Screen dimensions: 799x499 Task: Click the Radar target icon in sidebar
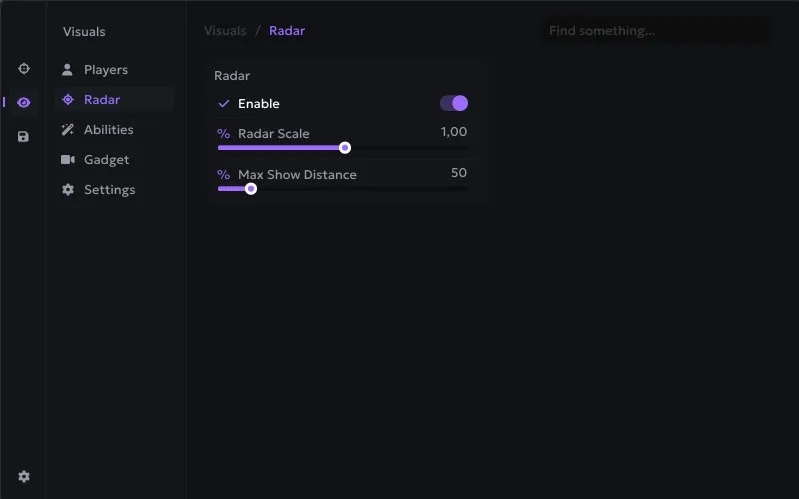pyautogui.click(x=68, y=99)
